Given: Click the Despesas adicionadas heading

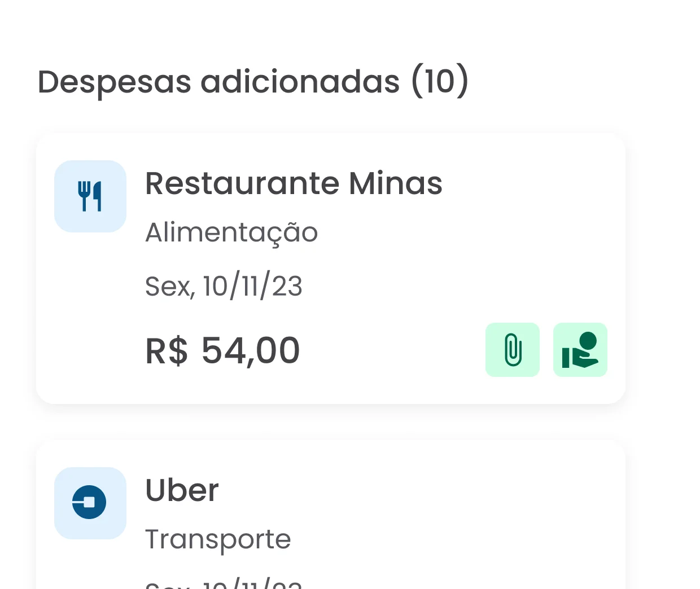Looking at the screenshot, I should [x=252, y=81].
